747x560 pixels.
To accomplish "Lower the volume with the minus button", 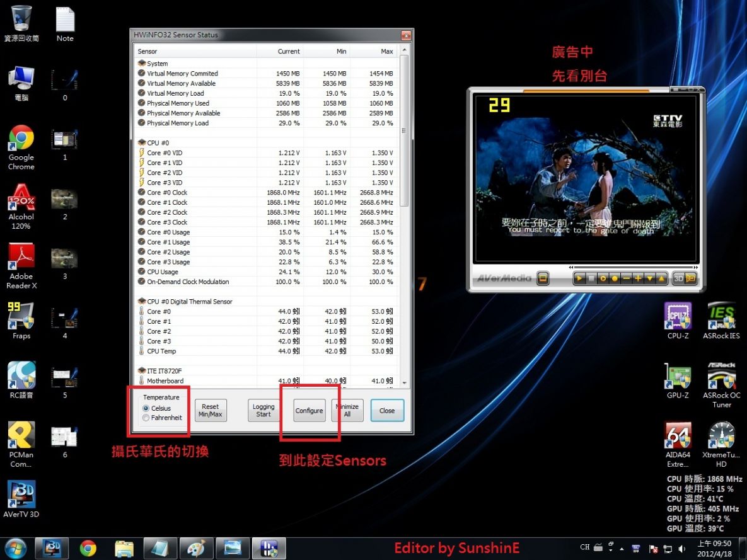I will point(626,278).
